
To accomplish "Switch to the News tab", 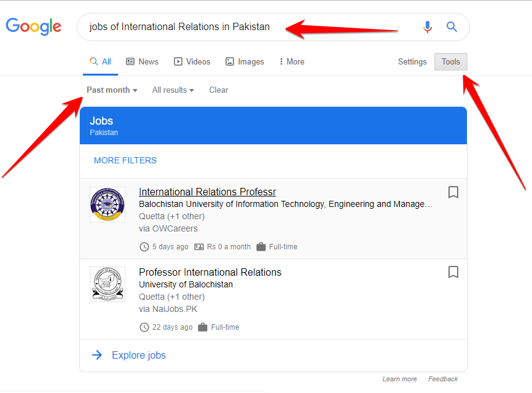I will (x=142, y=62).
